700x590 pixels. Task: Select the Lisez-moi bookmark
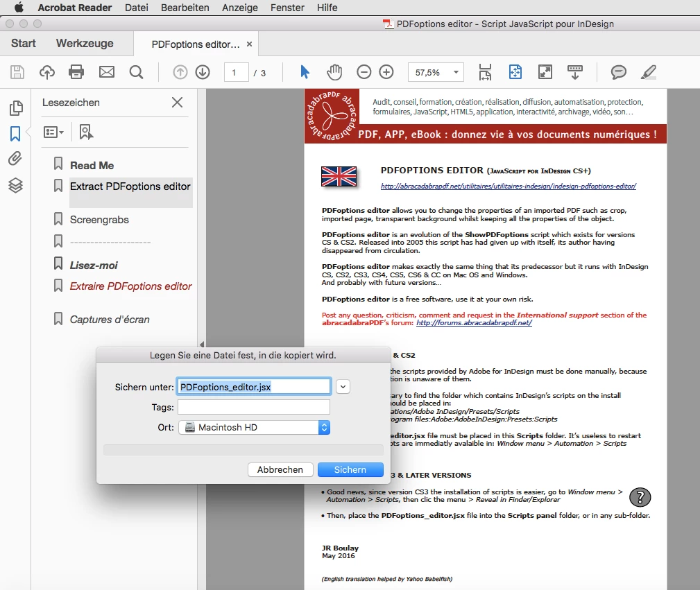coord(94,266)
